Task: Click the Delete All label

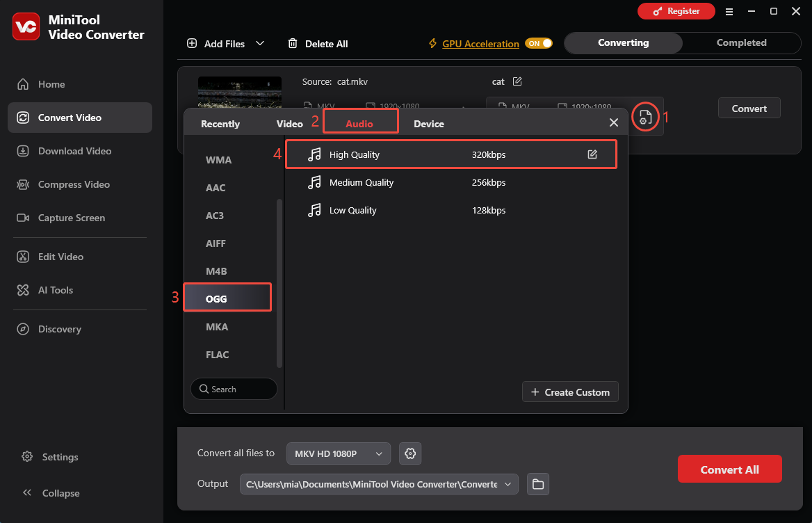Action: click(x=326, y=44)
